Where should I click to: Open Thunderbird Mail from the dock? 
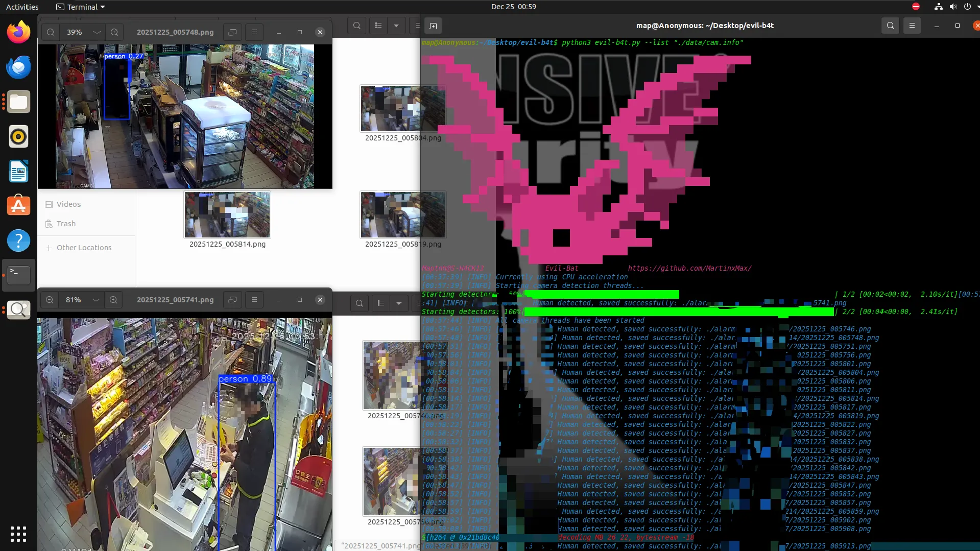pyautogui.click(x=18, y=67)
